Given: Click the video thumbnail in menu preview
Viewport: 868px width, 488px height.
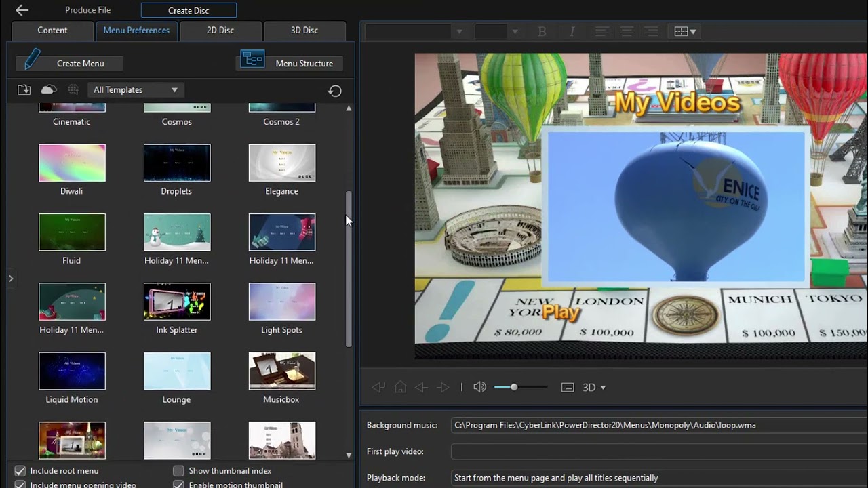Looking at the screenshot, I should 676,206.
